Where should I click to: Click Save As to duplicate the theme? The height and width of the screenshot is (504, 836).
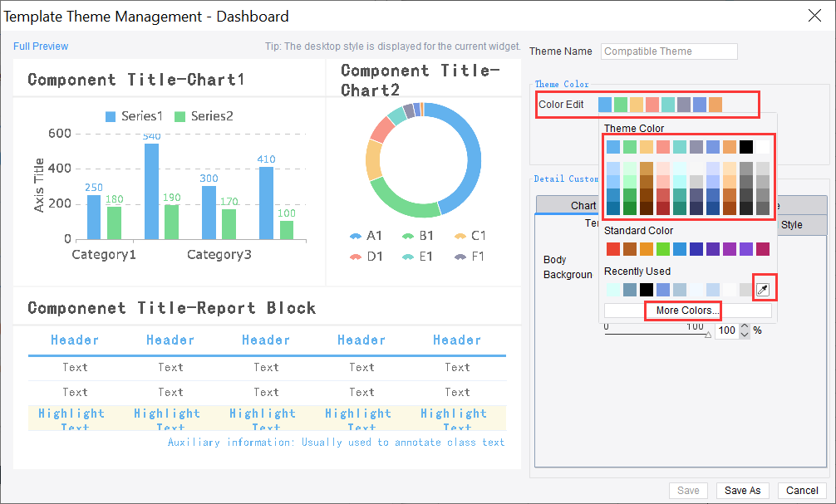[742, 490]
